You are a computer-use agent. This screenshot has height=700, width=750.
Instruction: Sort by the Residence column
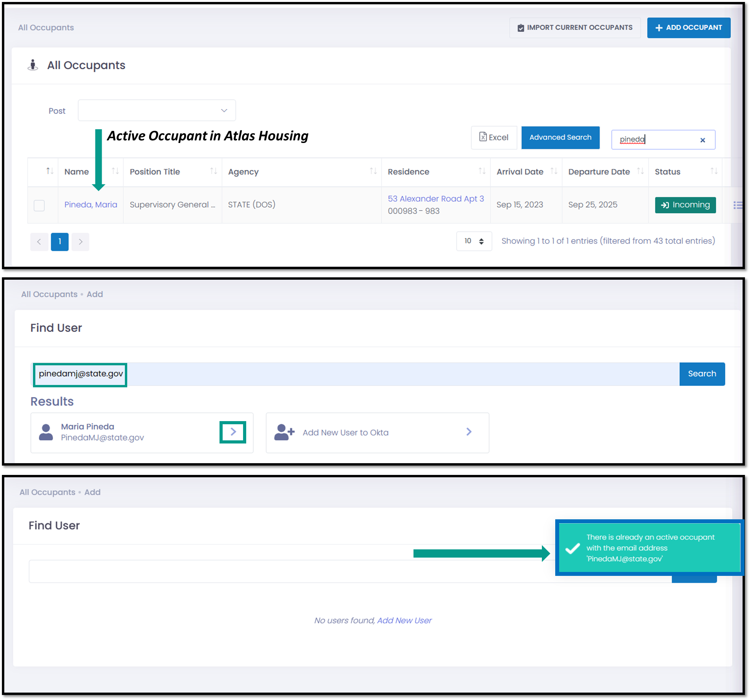(436, 172)
